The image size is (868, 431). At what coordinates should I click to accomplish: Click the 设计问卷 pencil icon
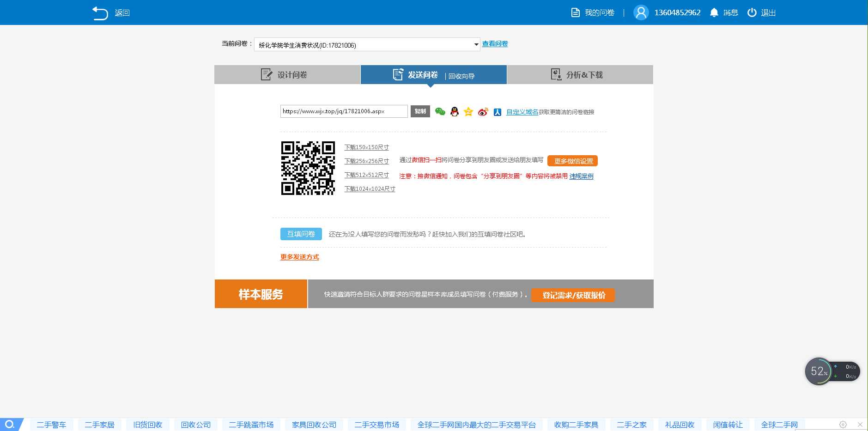point(267,74)
